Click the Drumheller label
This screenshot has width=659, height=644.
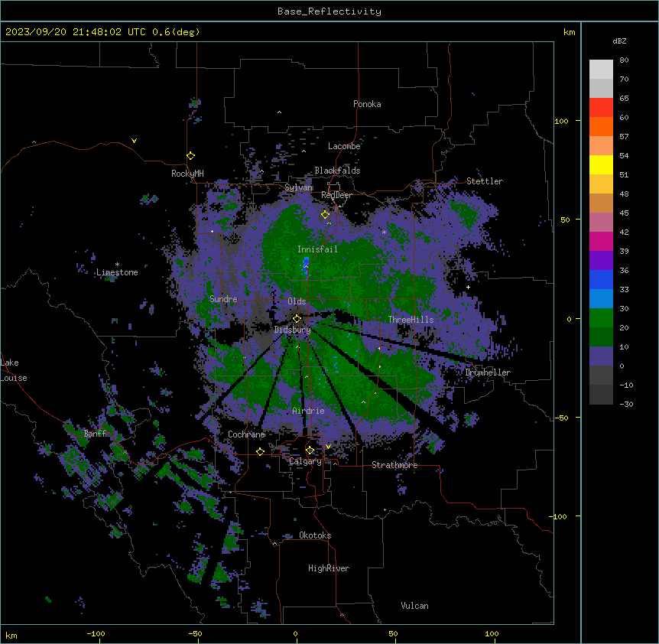click(488, 372)
